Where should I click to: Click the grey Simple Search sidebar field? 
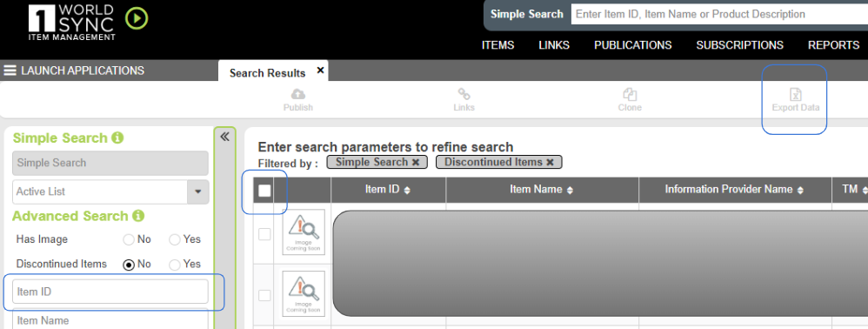pos(110,163)
